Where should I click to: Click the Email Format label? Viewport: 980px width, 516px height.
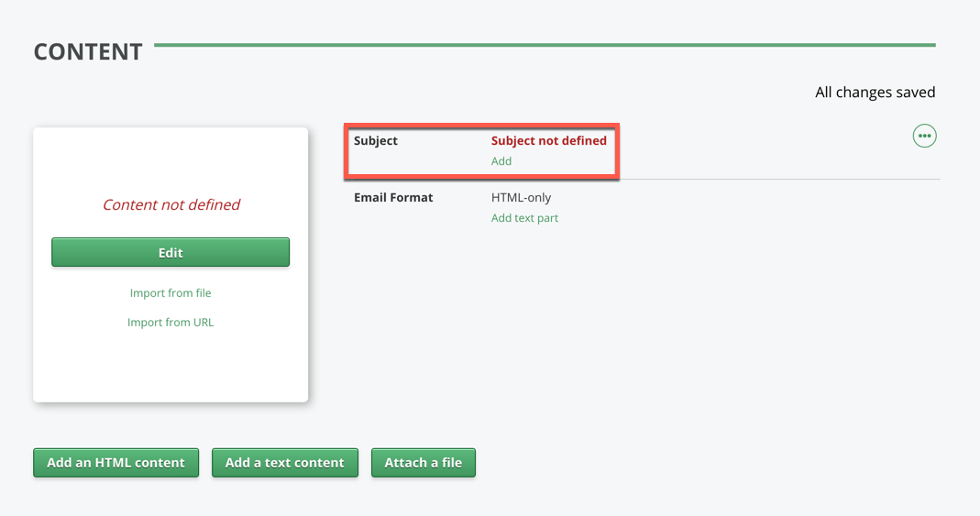click(393, 198)
